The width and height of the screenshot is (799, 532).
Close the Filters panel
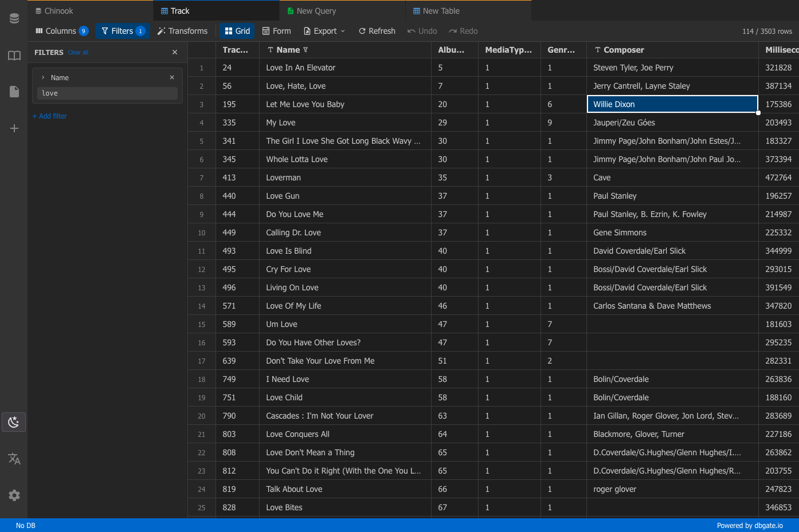[175, 52]
